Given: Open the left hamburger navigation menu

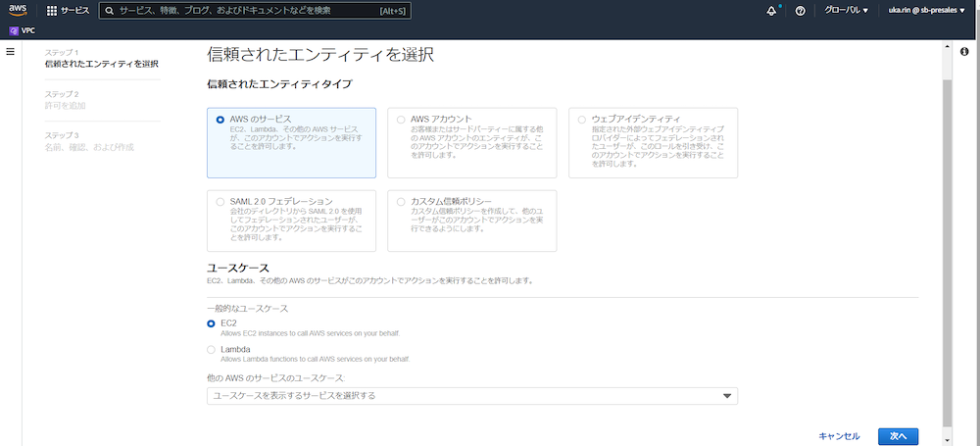Looking at the screenshot, I should tap(11, 51).
